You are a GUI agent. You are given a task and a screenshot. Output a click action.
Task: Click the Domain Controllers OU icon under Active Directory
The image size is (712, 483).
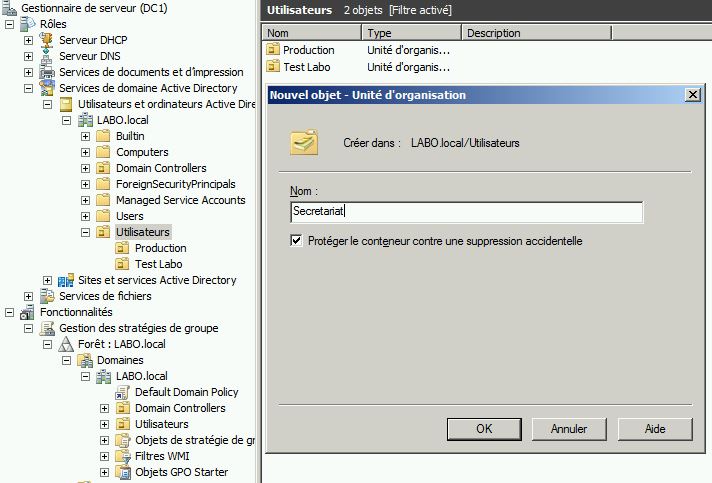click(x=104, y=168)
